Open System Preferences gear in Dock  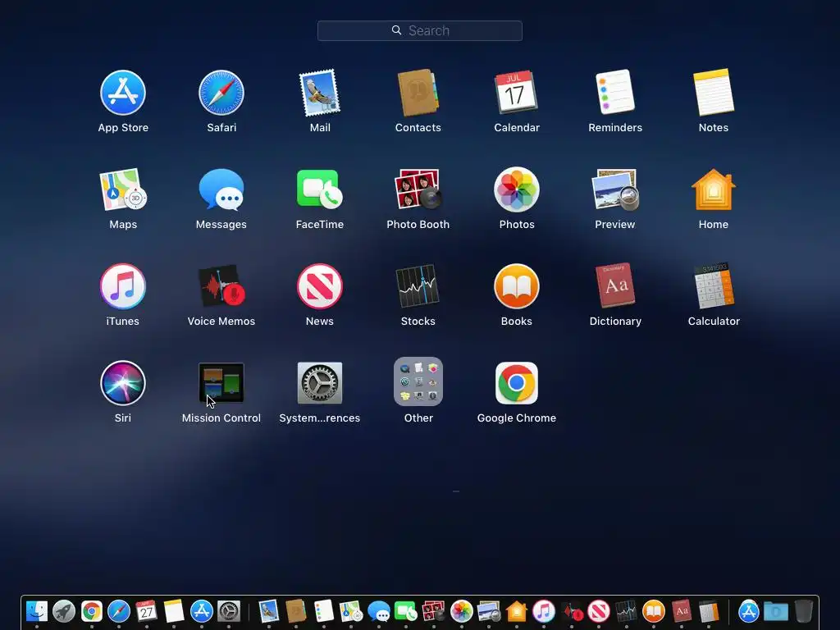[x=229, y=610]
